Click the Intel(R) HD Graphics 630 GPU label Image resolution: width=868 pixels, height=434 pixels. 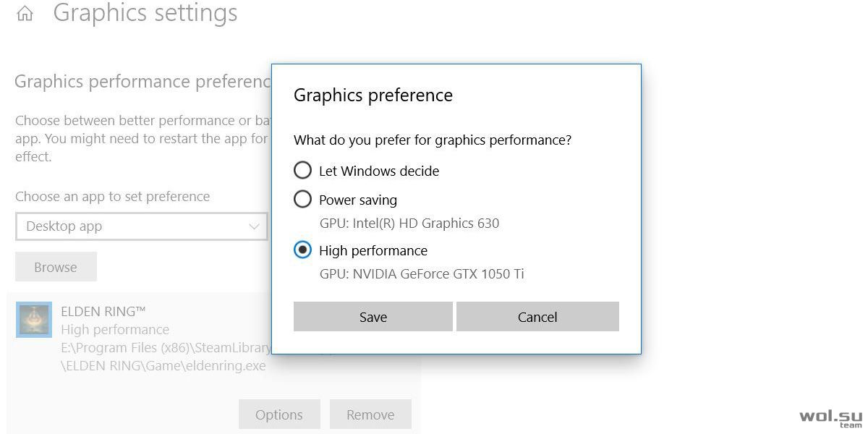[409, 223]
